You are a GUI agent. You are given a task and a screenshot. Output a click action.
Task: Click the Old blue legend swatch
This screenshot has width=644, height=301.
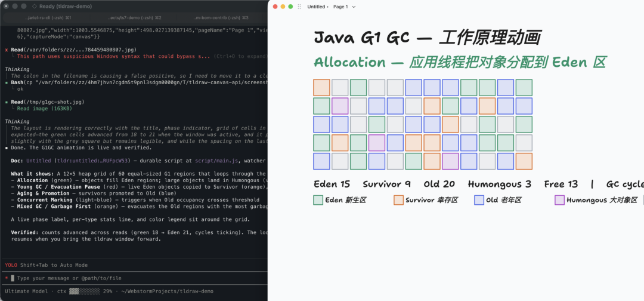coord(479,200)
